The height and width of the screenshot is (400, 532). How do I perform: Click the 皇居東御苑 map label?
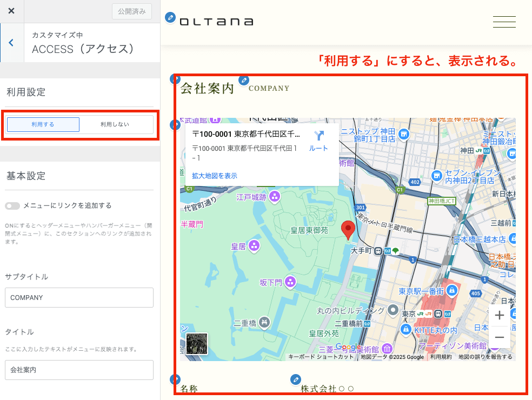tap(309, 230)
